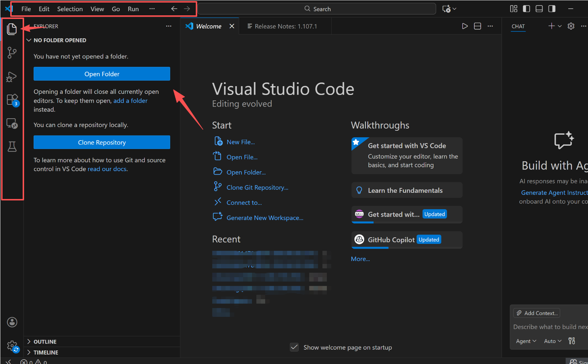
Task: Expand the OUTLINE section
Action: click(x=45, y=342)
